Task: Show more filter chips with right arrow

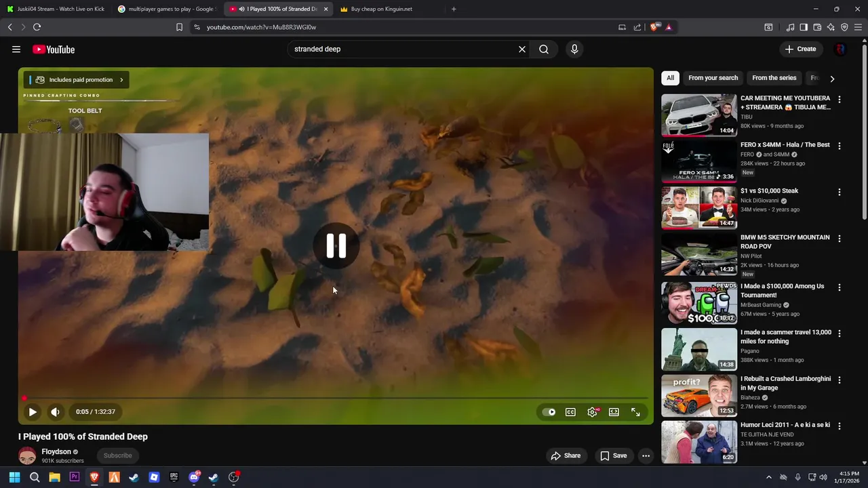Action: point(832,79)
